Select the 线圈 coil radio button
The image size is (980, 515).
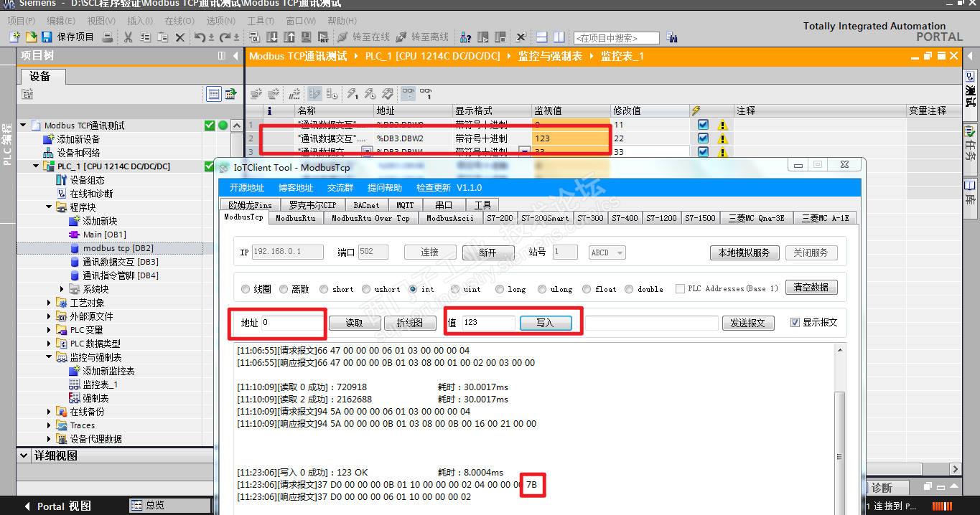246,289
